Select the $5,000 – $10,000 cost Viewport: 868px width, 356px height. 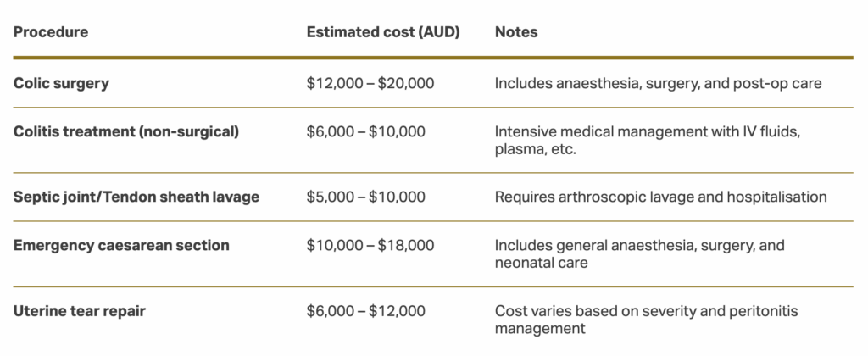coord(366,197)
